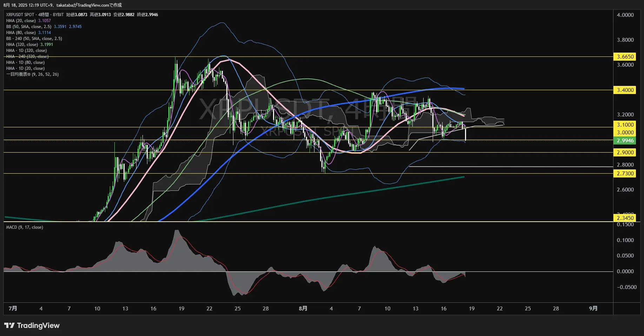Select the yellow 3.0000 price label
Screen dimensions: 644x336
tap(625, 132)
